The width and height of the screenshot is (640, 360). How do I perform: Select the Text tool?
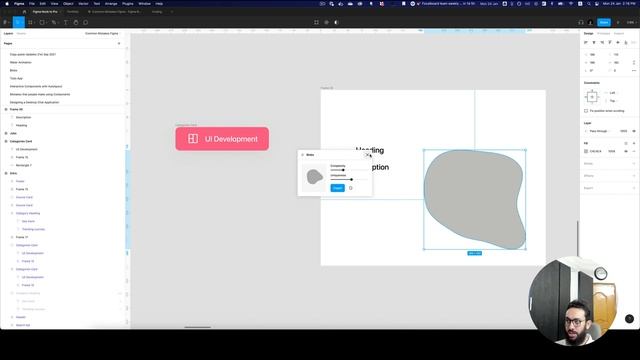pyautogui.click(x=66, y=22)
